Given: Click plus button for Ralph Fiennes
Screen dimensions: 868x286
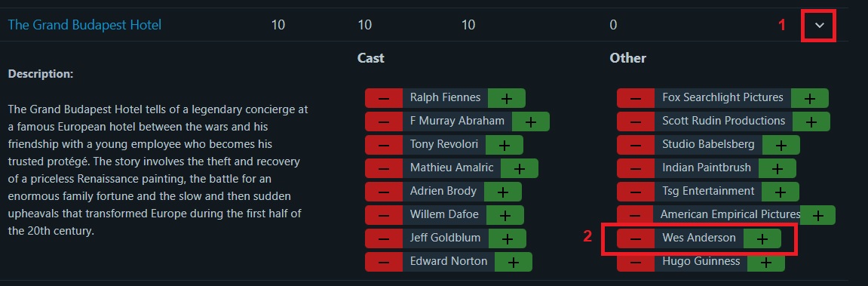Looking at the screenshot, I should [x=506, y=98].
